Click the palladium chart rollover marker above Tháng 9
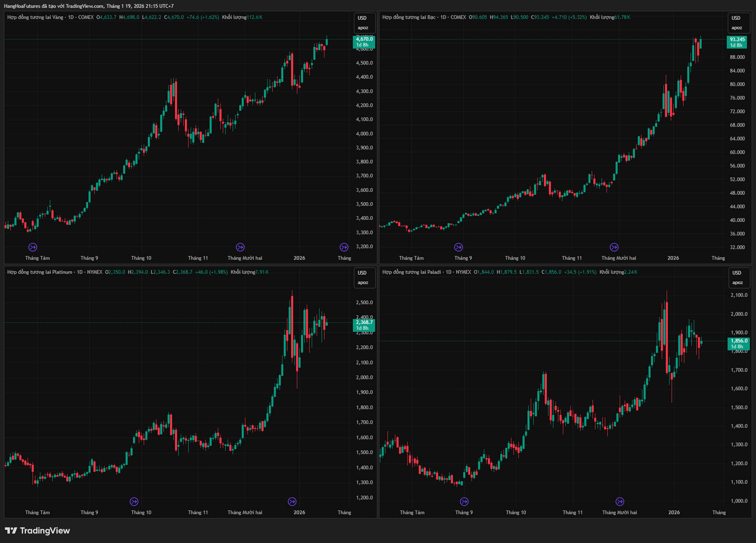Screen dimensions: 756x543 point(464,501)
